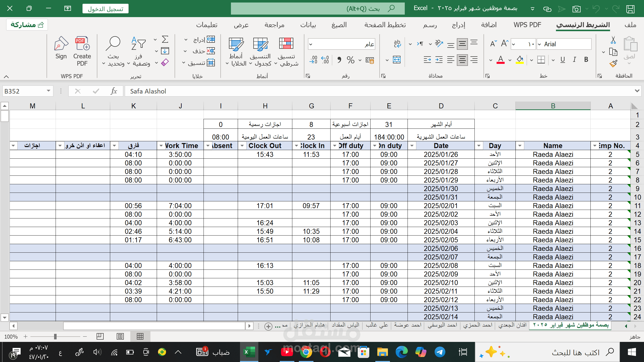Screen dimensions: 644x362
Task: Open the number format عام dropdown
Action: coord(311,44)
